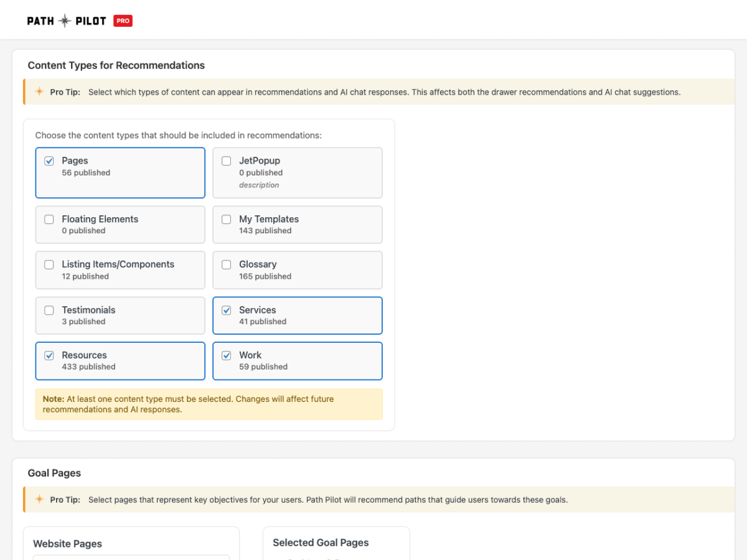
Task: Include Glossary in recommendations
Action: pos(227,264)
